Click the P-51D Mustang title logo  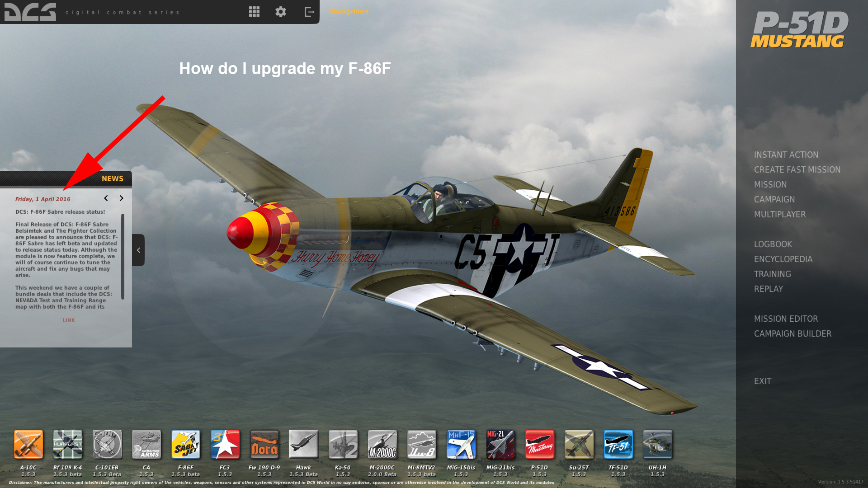click(799, 30)
